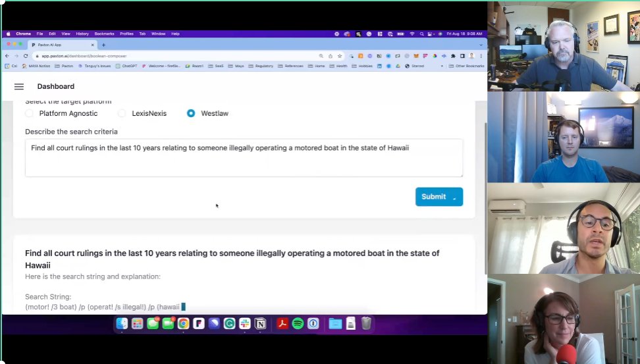The height and width of the screenshot is (364, 640).
Task: Open Messages from the dock
Action: 153,324
